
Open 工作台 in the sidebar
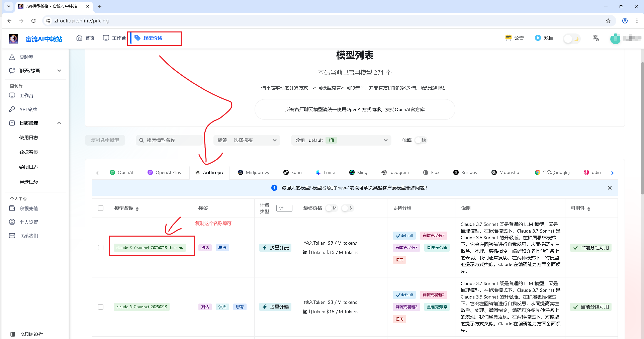[26, 96]
